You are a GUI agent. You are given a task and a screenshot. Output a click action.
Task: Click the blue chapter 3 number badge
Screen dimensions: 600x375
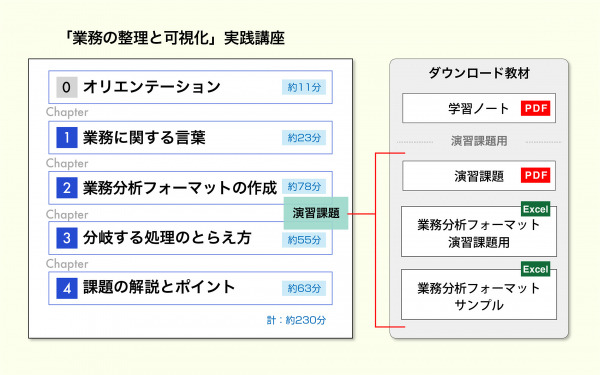(67, 238)
